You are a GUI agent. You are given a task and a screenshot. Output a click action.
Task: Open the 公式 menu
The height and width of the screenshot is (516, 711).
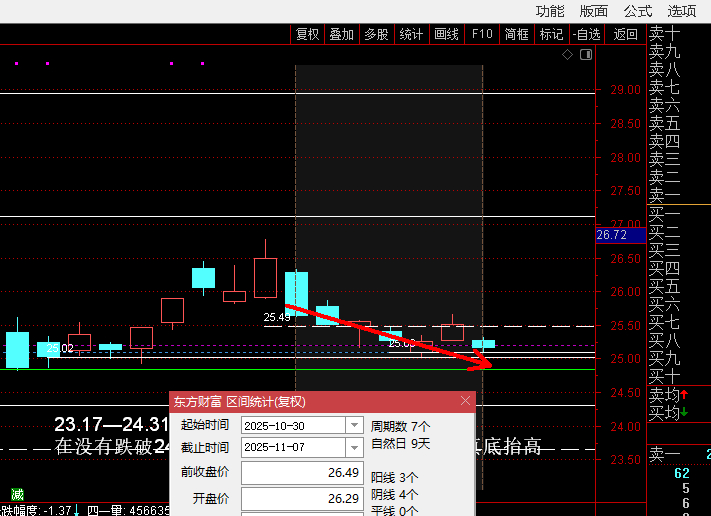tap(638, 11)
